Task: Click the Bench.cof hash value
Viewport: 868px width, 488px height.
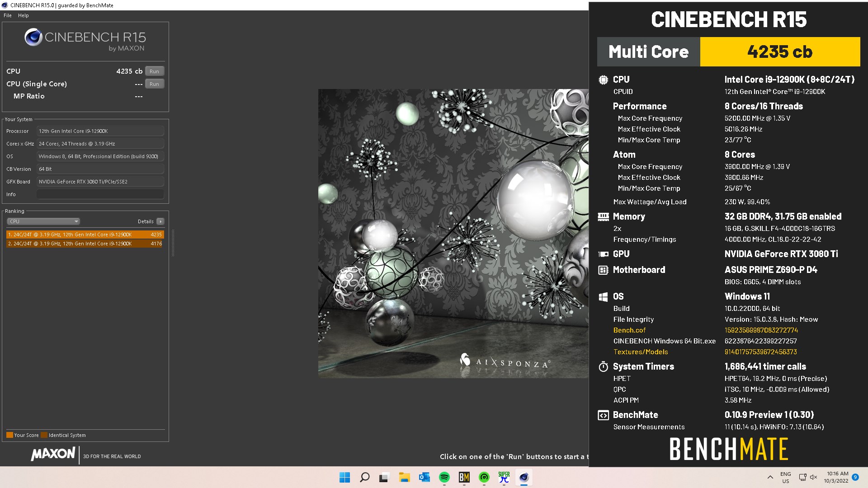Action: (x=761, y=330)
